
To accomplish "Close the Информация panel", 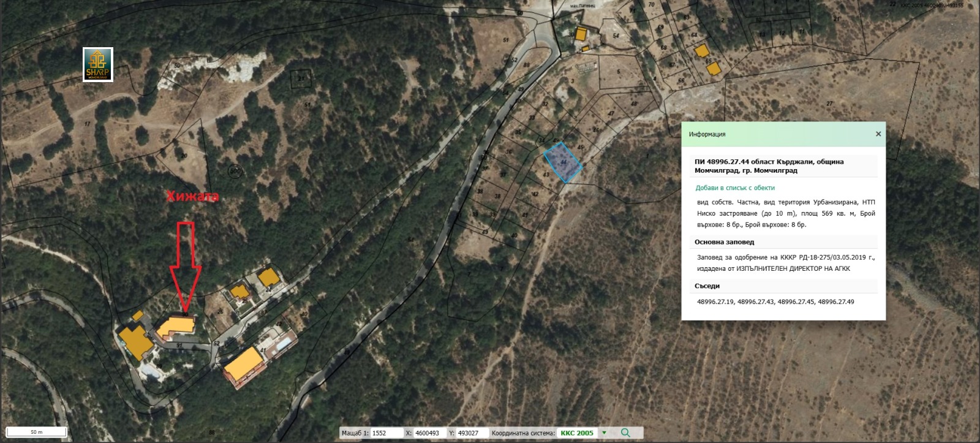I will 878,134.
